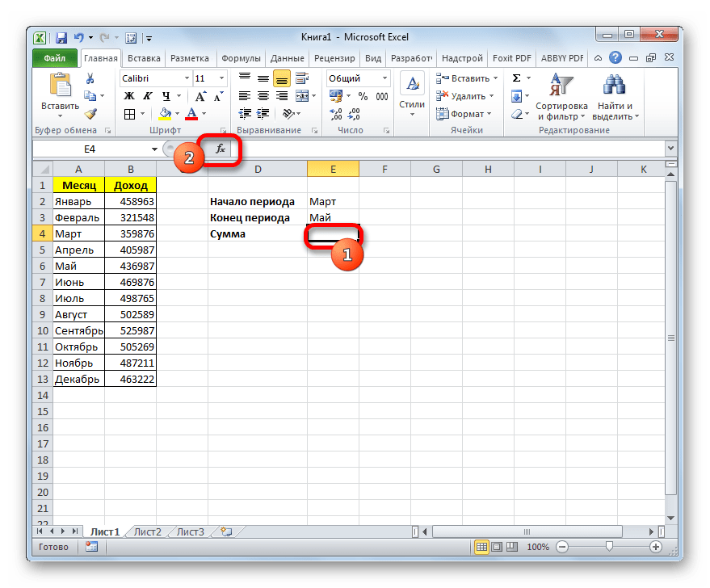Click the fill color bucket icon
Viewport: 710px width, 588px height.
166,114
